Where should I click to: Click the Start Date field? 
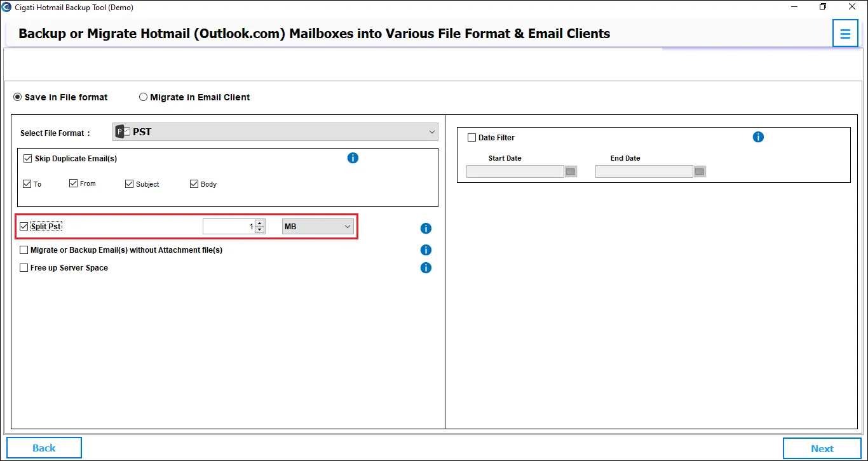click(515, 171)
